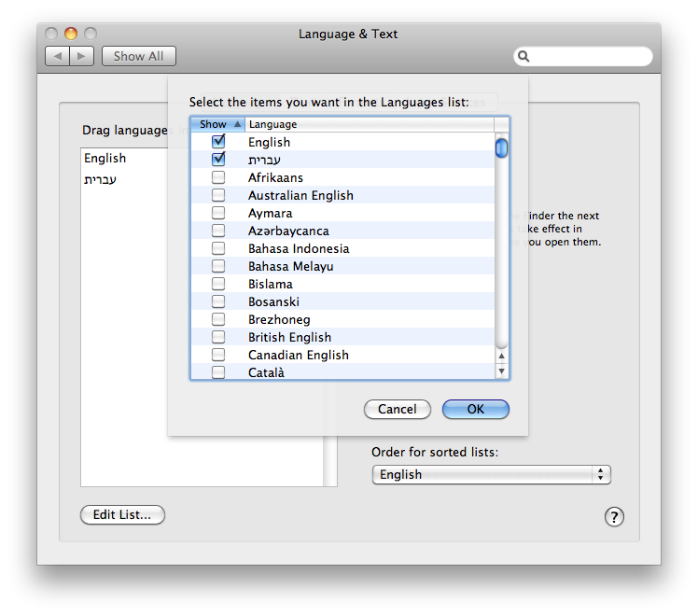Image resolution: width=698 pixels, height=616 pixels.
Task: Click inside the search field
Action: [x=583, y=57]
